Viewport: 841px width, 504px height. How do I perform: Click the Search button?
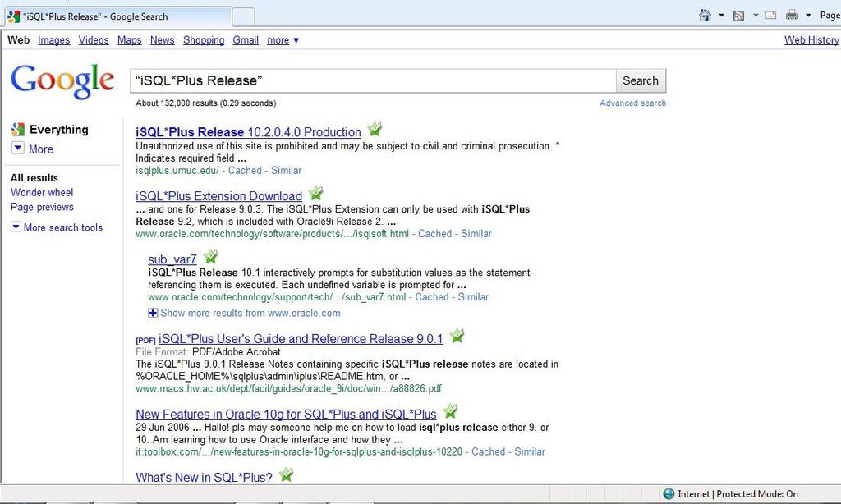[x=641, y=80]
